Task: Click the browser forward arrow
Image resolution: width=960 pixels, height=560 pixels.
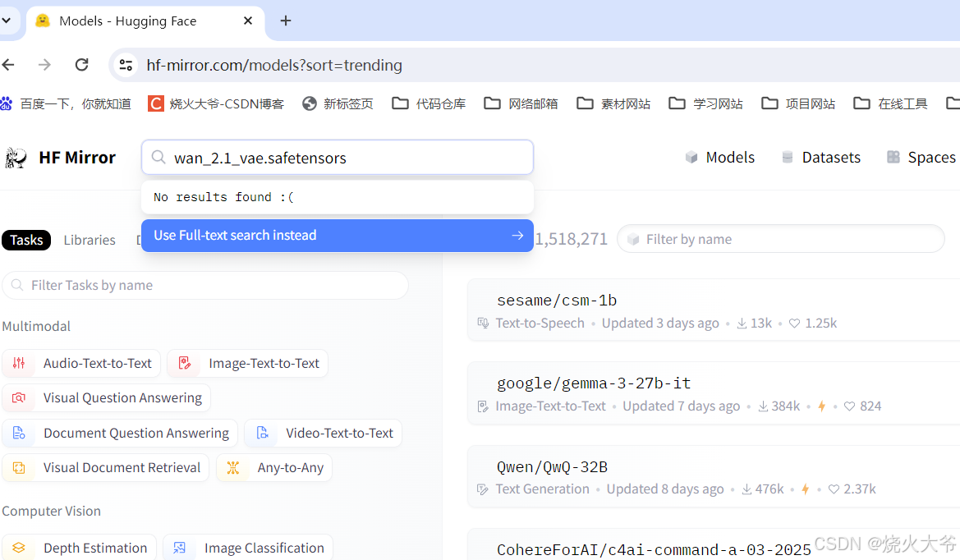Action: coord(44,65)
